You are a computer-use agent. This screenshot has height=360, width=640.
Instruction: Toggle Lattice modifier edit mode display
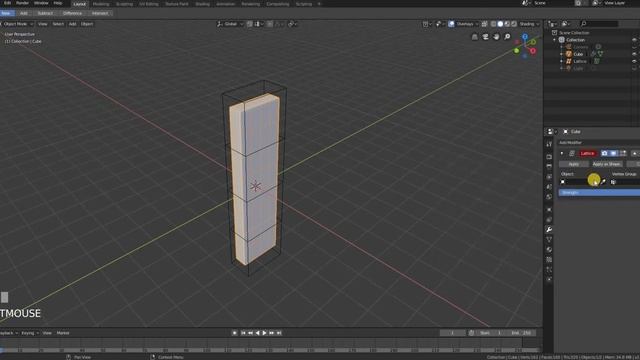(x=623, y=153)
